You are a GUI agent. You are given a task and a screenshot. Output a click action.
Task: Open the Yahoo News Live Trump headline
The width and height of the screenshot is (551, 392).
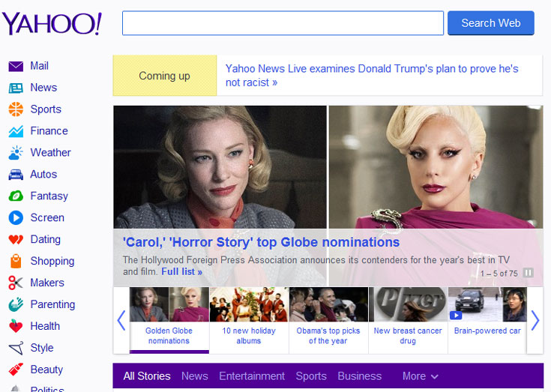click(372, 75)
